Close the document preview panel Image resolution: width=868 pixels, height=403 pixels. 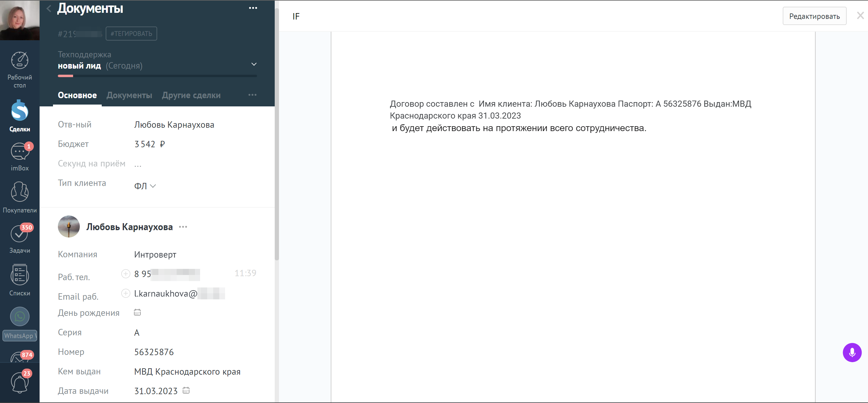pos(860,16)
